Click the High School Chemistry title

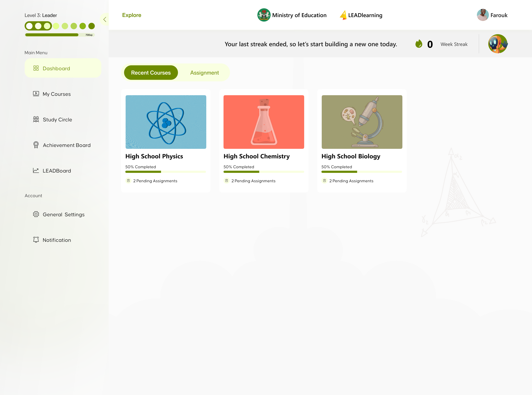[257, 156]
